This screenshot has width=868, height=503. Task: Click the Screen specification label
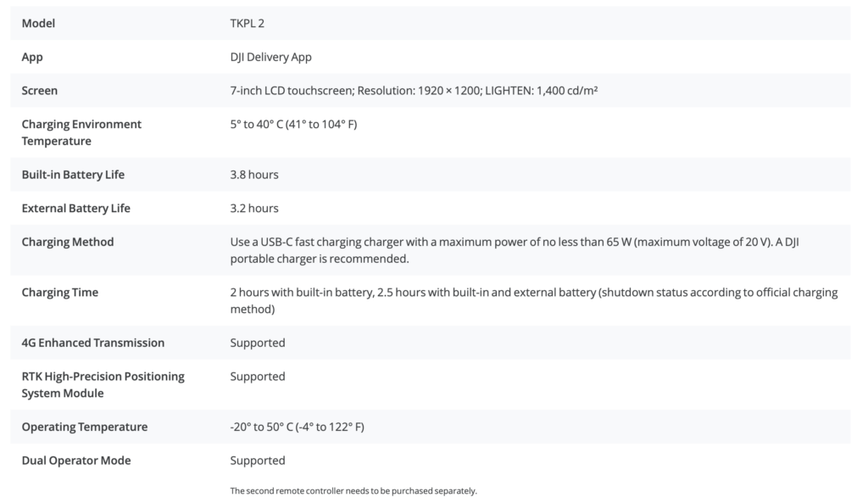[40, 91]
